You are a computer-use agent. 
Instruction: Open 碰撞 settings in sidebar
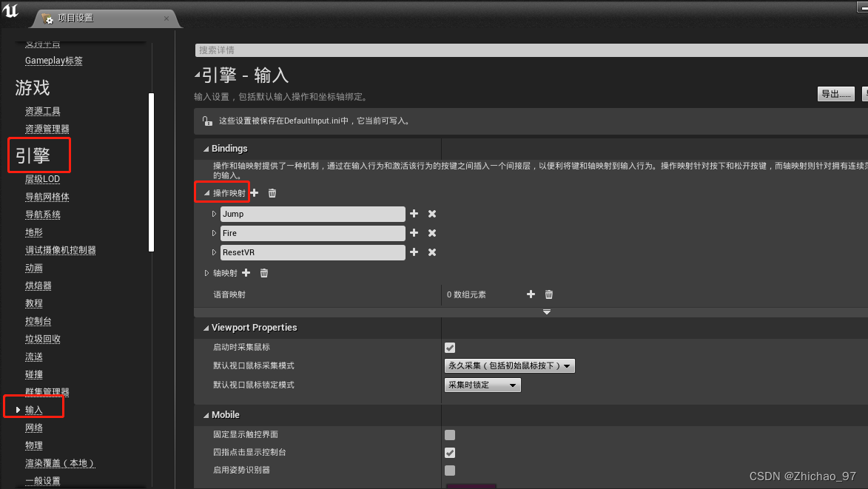click(34, 374)
